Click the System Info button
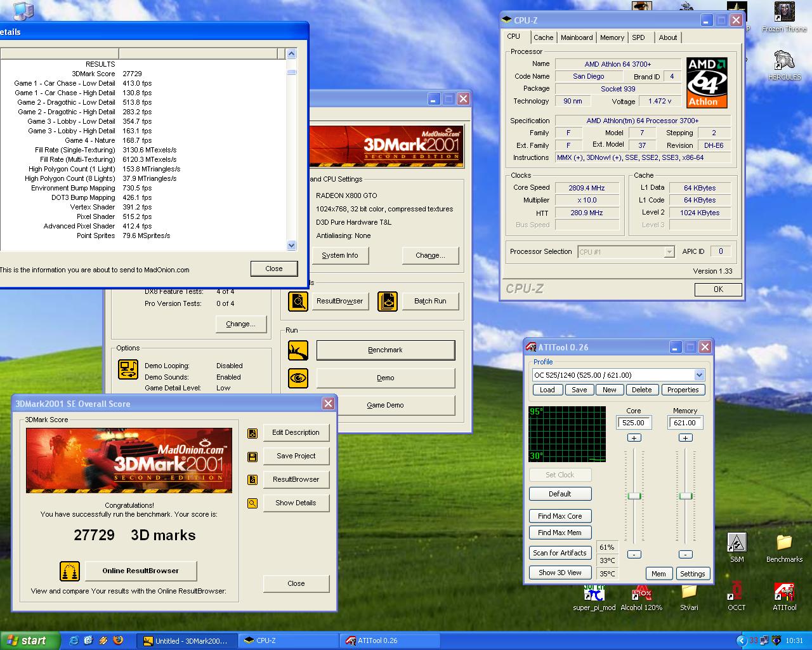812x650 pixels. [339, 255]
